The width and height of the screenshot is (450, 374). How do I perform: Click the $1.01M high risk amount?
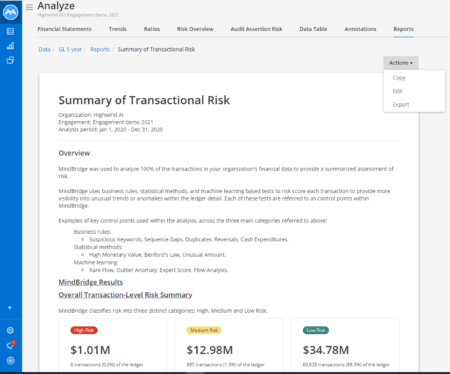pos(90,350)
